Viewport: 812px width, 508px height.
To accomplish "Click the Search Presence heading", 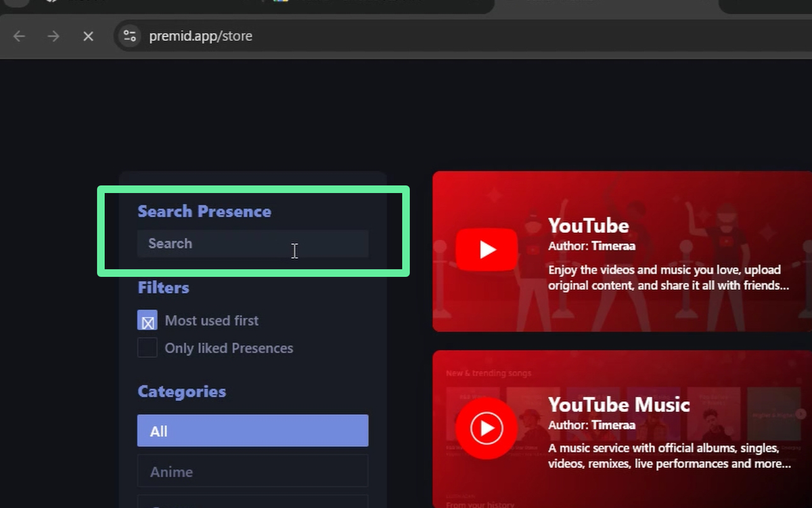I will 204,211.
